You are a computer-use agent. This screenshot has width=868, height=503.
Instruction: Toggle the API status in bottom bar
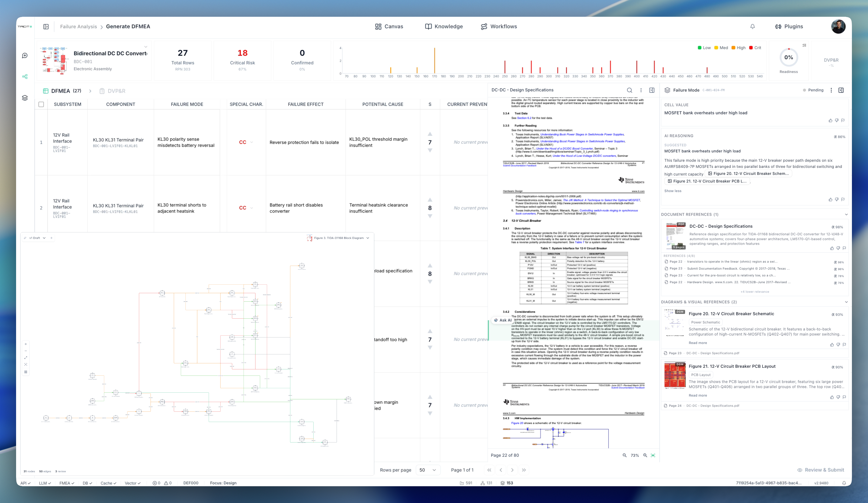point(25,483)
